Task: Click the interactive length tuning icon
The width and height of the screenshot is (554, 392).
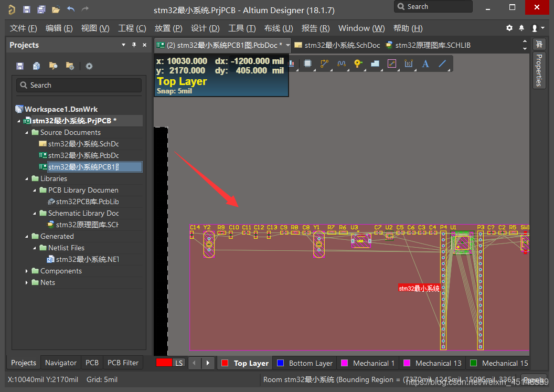Action: click(341, 63)
